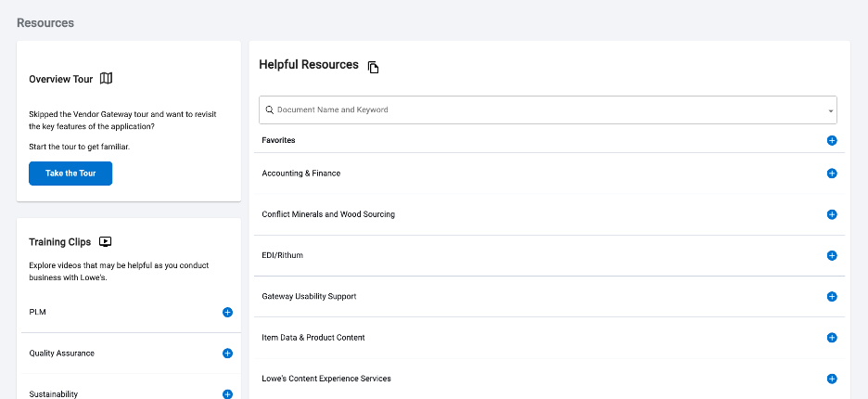Select Lowe's Content Experience Services label
The height and width of the screenshot is (399, 868).
point(326,379)
